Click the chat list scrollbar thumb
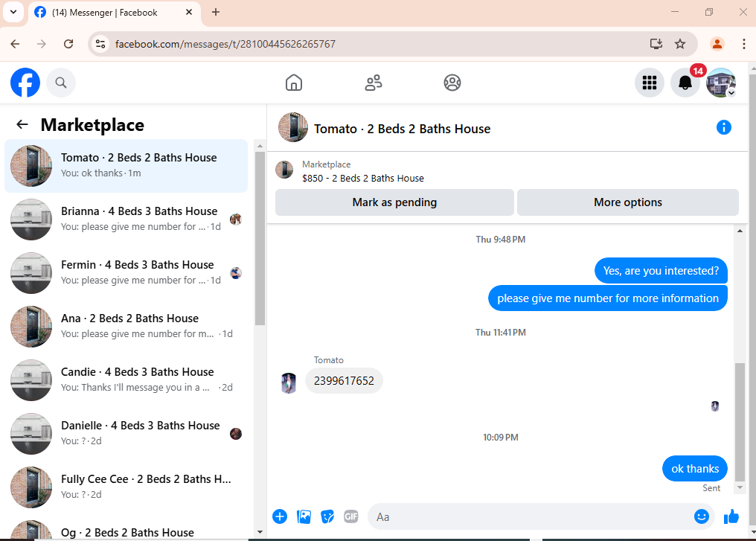Image resolution: width=756 pixels, height=541 pixels. pyautogui.click(x=260, y=239)
